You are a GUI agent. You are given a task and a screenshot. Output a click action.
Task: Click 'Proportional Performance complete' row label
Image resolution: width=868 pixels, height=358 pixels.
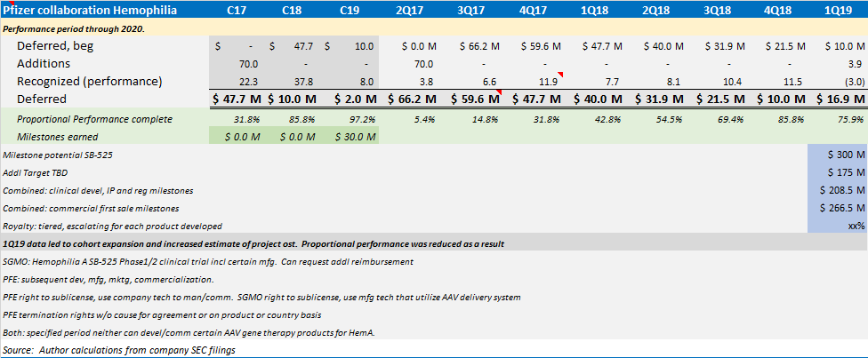[x=94, y=120]
